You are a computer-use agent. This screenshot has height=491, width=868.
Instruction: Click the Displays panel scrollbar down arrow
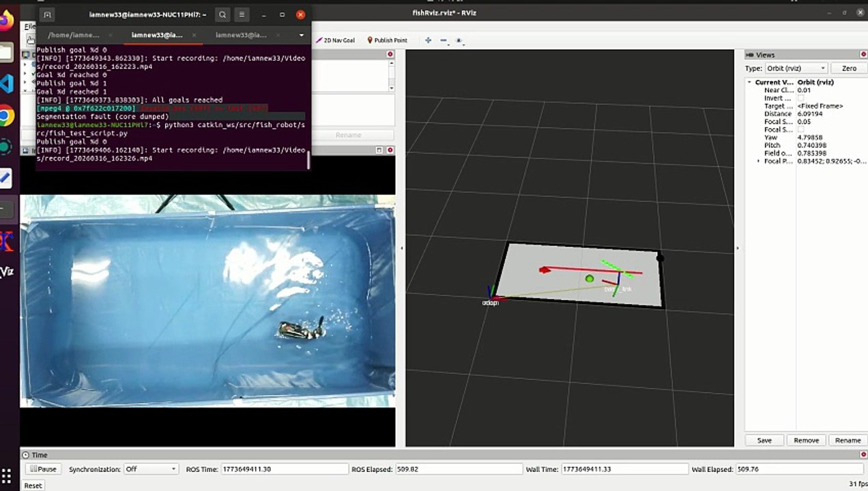click(x=391, y=88)
